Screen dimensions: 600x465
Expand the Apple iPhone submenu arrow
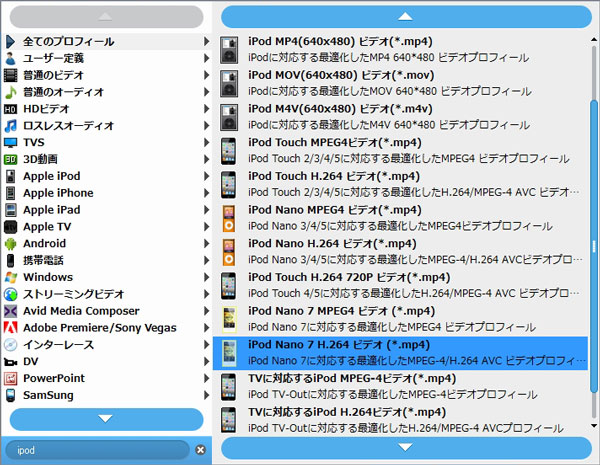click(x=206, y=193)
